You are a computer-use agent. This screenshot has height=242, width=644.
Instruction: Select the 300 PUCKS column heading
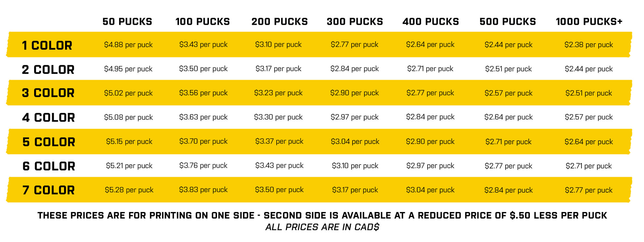[x=355, y=22]
